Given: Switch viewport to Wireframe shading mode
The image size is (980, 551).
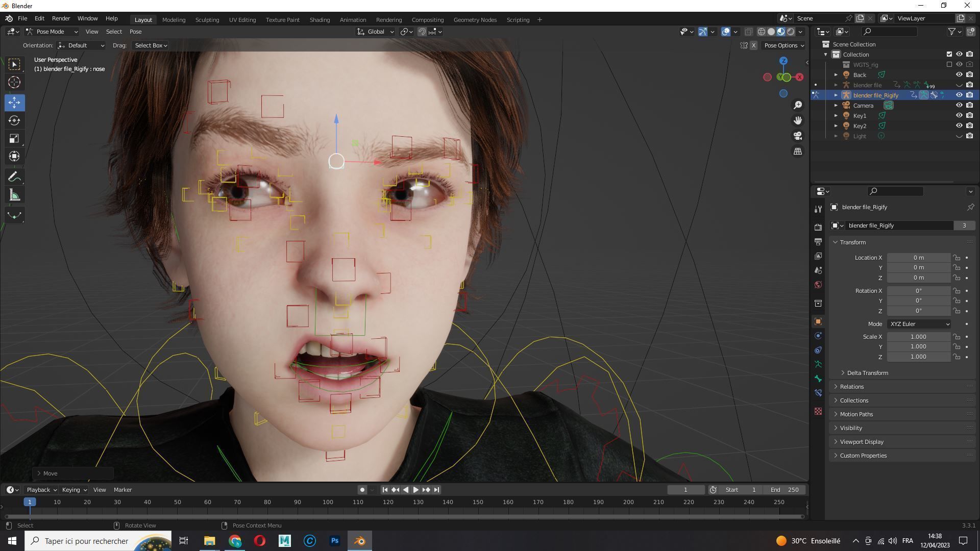Looking at the screenshot, I should (761, 31).
